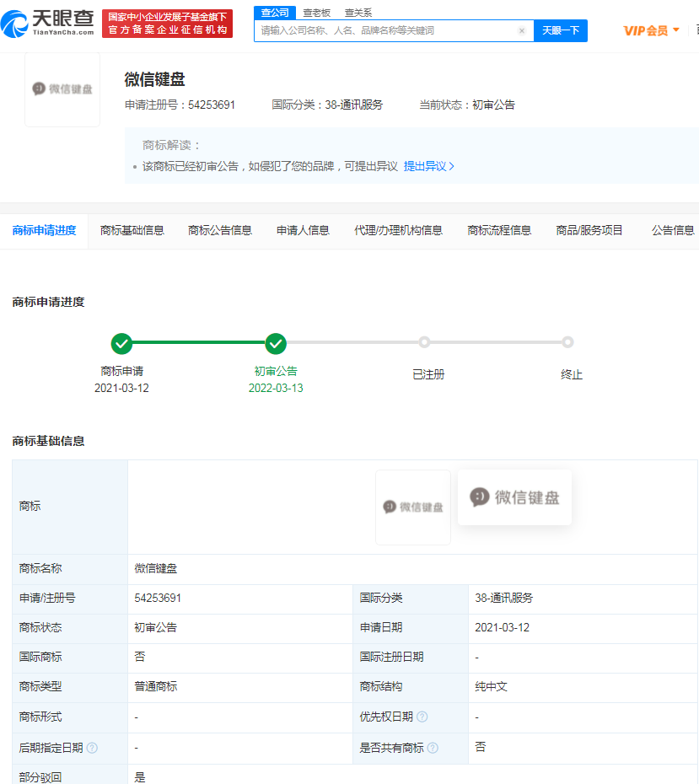Switch to 代理/办理机构信息 tab
The image size is (699, 784).
point(399,230)
